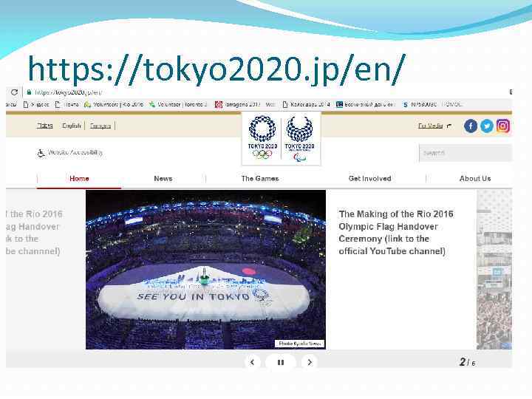Open the Tokyo 2020 Facebook page icon
This screenshot has width=532, height=399.
point(471,126)
